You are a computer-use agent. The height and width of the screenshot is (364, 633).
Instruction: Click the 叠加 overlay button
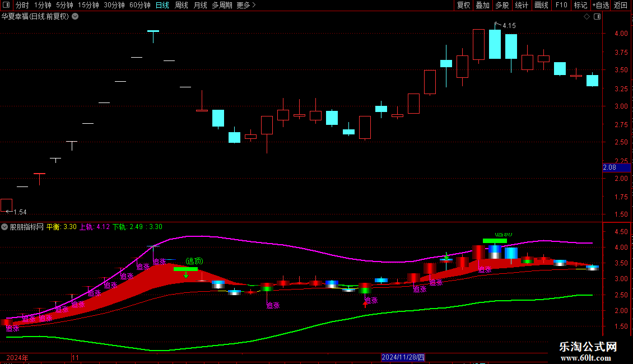(483, 5)
